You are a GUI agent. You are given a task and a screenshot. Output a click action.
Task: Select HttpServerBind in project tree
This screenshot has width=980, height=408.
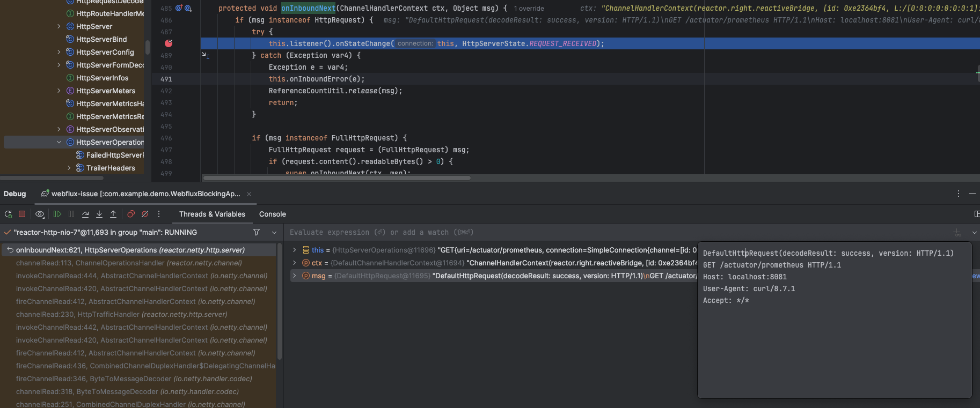(x=101, y=39)
